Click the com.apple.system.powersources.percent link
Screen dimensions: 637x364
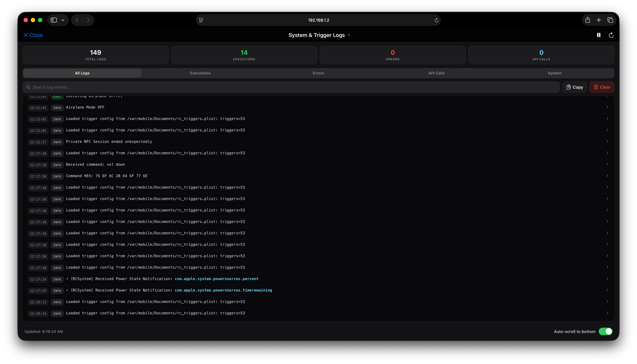point(216,279)
